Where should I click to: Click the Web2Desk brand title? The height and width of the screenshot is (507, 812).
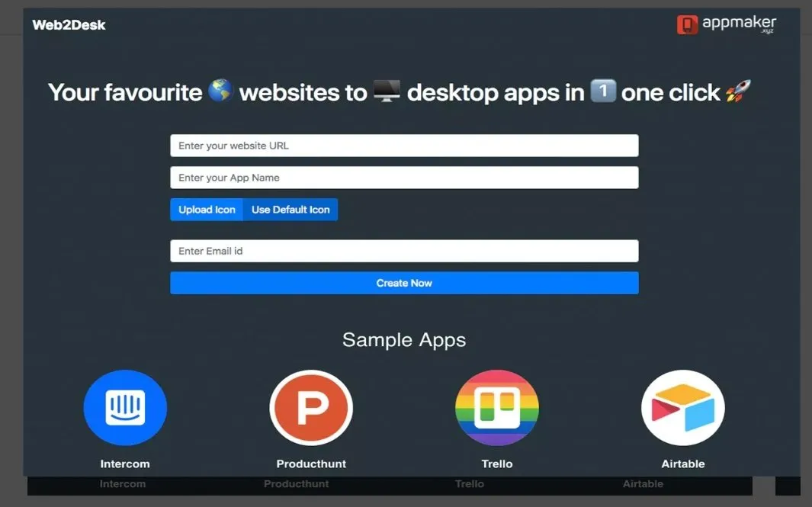click(x=69, y=25)
